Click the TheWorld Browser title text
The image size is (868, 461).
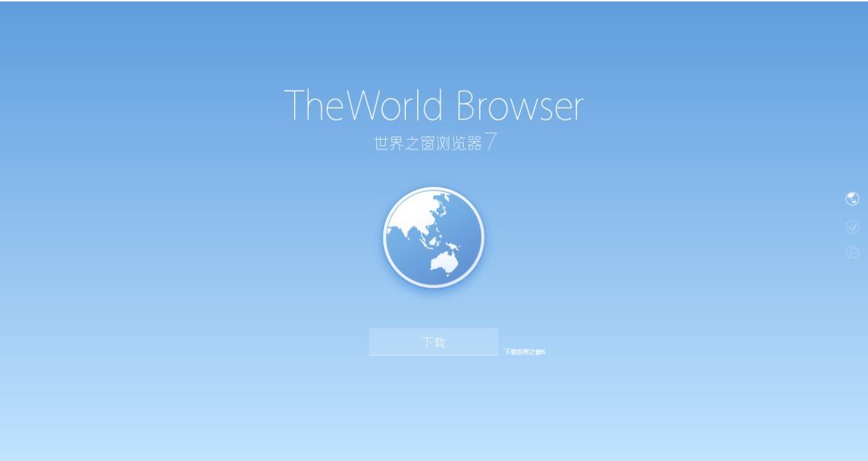(433, 106)
